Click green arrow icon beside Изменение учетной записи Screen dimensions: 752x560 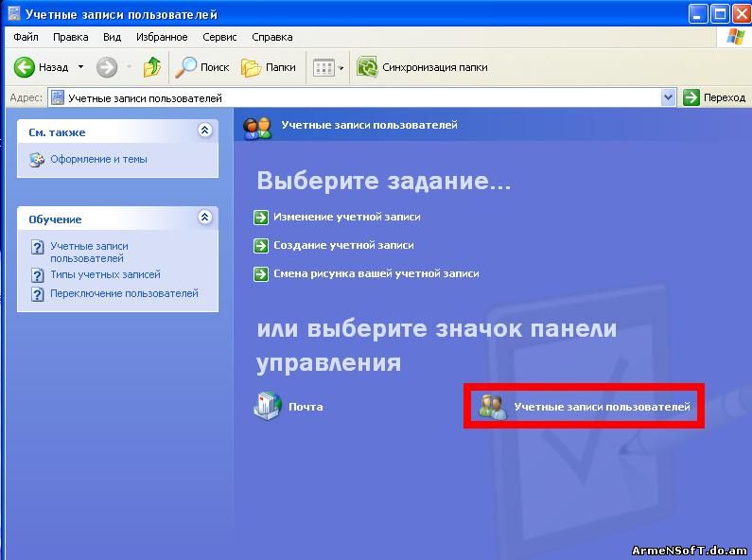[261, 218]
